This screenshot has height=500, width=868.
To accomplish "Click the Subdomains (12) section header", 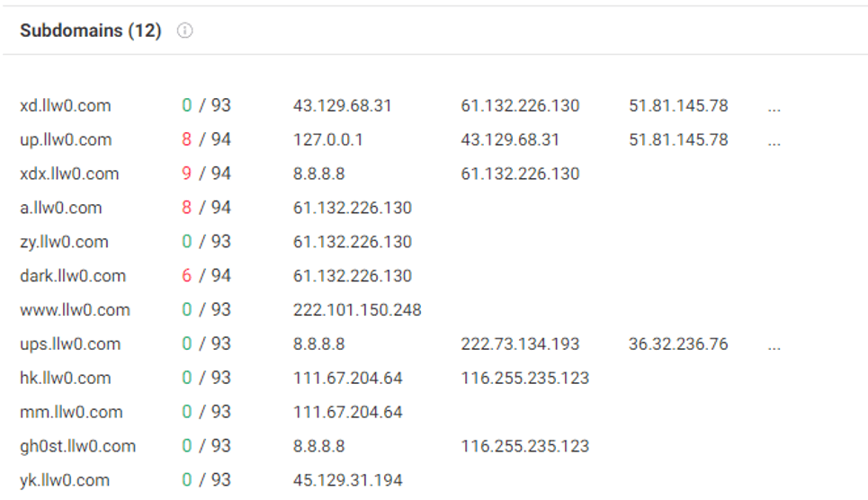I will (91, 31).
